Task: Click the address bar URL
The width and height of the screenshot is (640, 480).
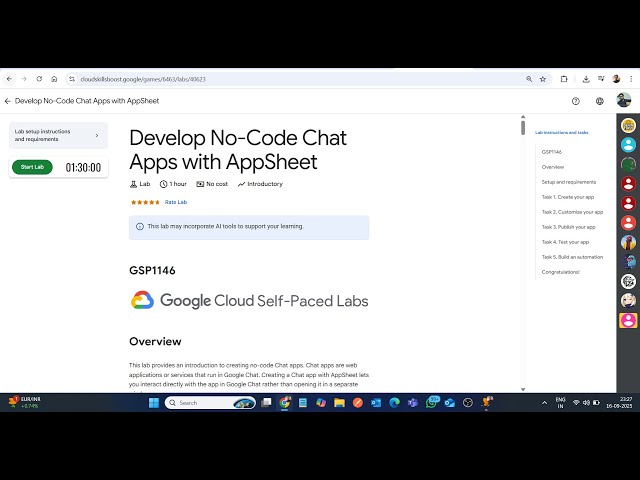Action: 143,79
